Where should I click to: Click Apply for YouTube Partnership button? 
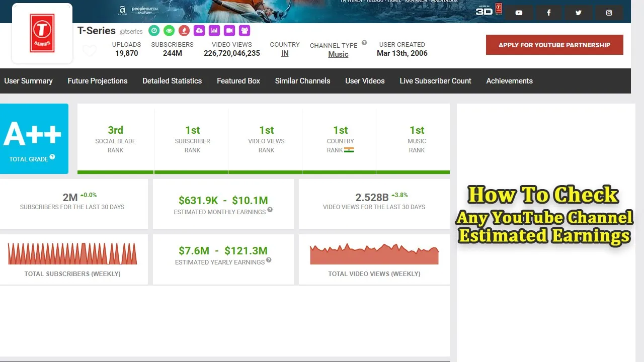[554, 45]
